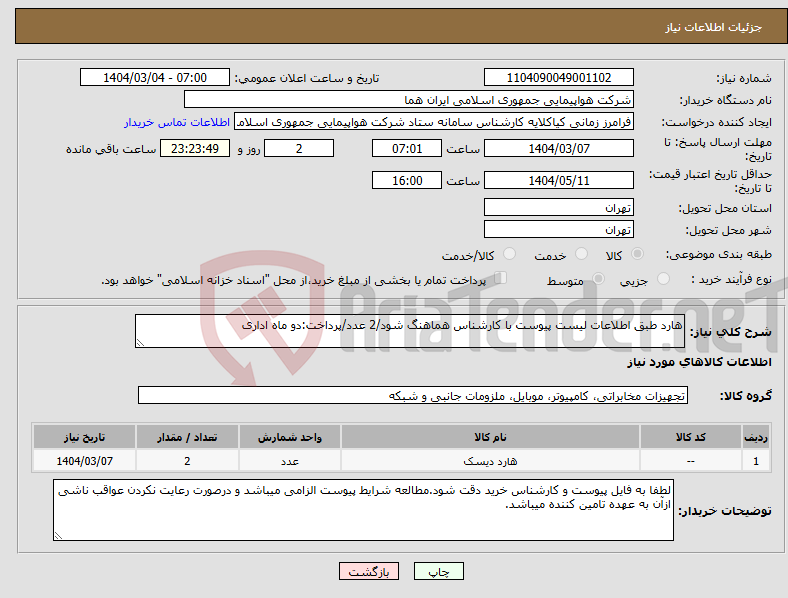Click the delivery province field تهران
The height and width of the screenshot is (598, 788).
559,207
